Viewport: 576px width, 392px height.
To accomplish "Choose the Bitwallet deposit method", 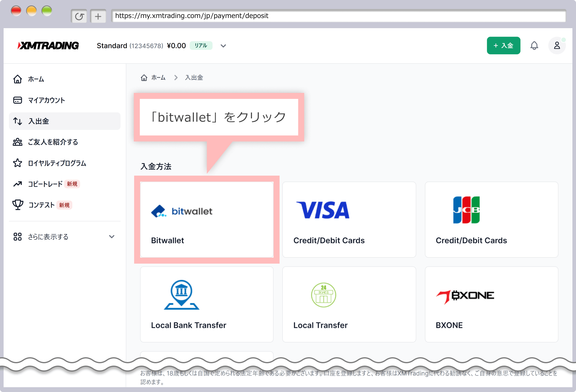I will pos(207,219).
